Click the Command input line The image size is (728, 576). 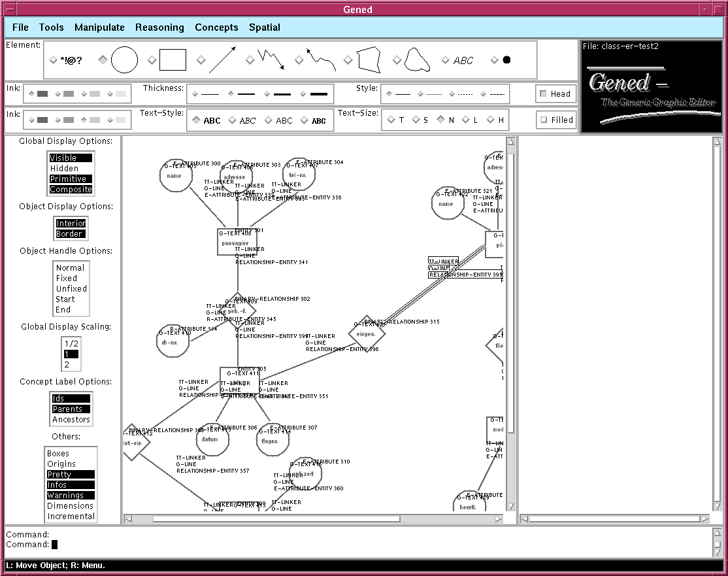(357, 545)
